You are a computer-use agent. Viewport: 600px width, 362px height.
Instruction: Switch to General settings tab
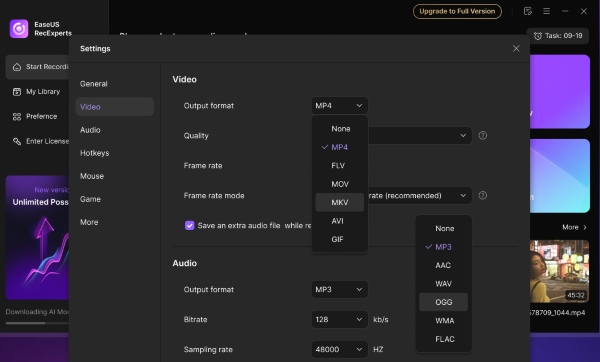[x=115, y=84]
